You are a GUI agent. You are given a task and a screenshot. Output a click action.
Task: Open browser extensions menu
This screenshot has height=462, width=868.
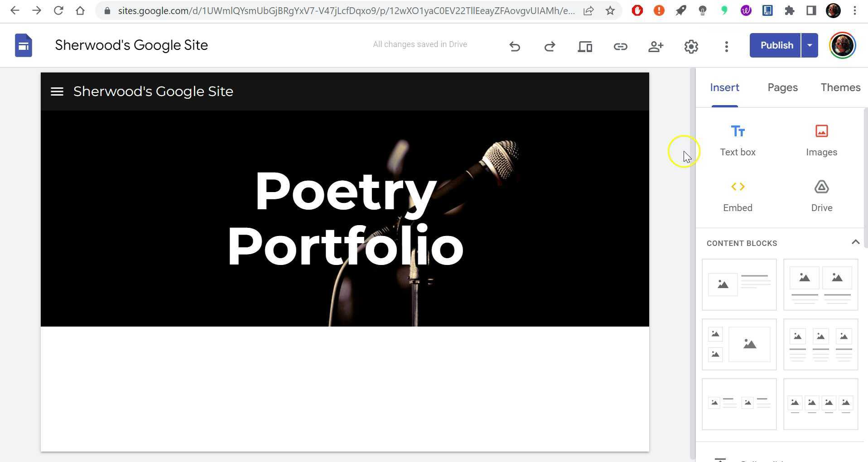(790, 10)
